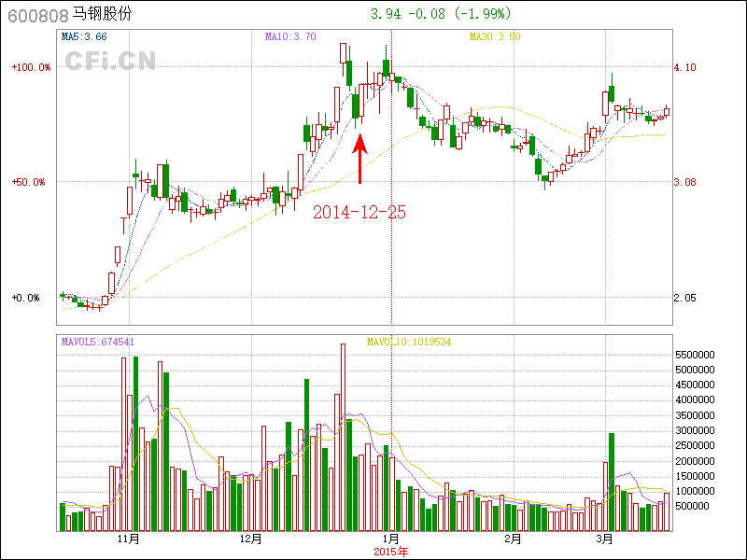This screenshot has height=560, width=747.
Task: Click the 2.05 price axis label
Action: (685, 298)
